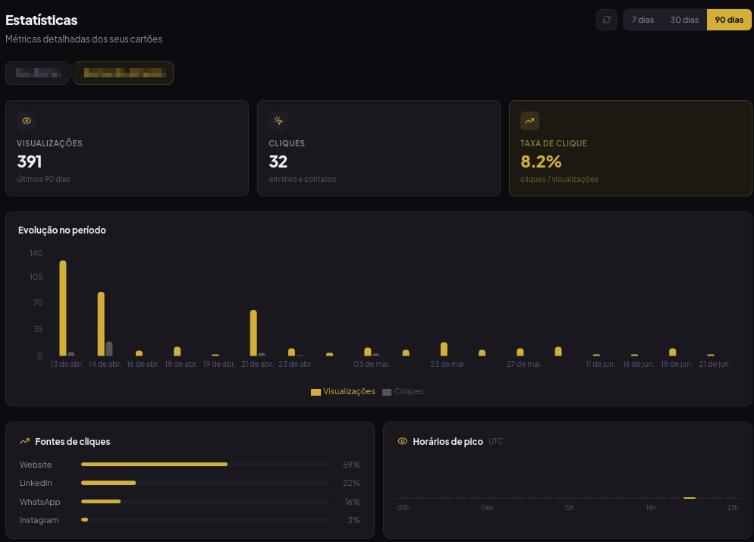Click the WhatsApp source label
This screenshot has width=754, height=542.
[40, 502]
